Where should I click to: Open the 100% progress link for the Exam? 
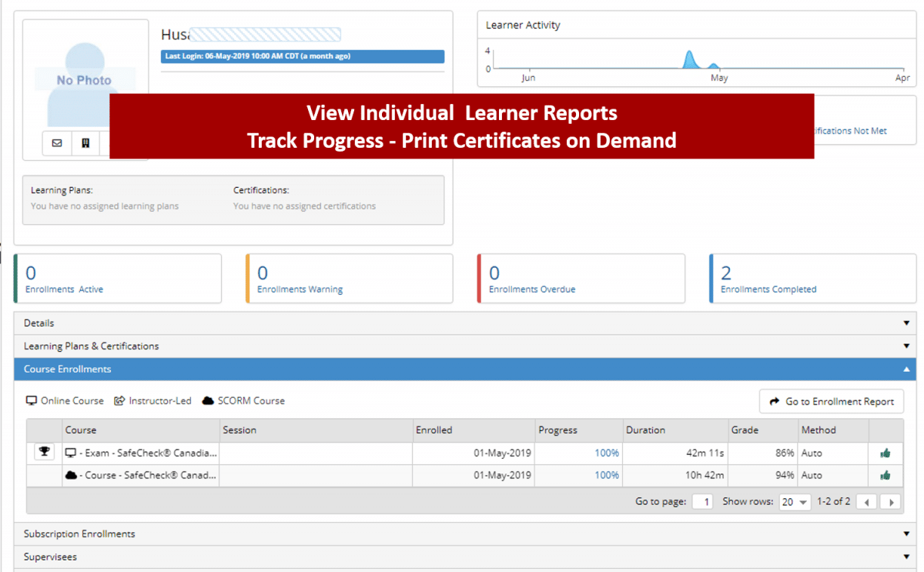coord(606,453)
